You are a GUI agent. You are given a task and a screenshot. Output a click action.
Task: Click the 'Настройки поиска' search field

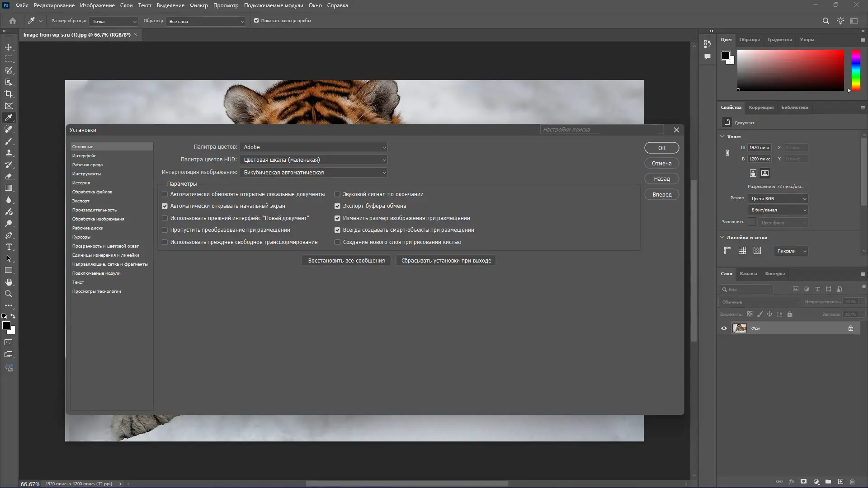602,130
